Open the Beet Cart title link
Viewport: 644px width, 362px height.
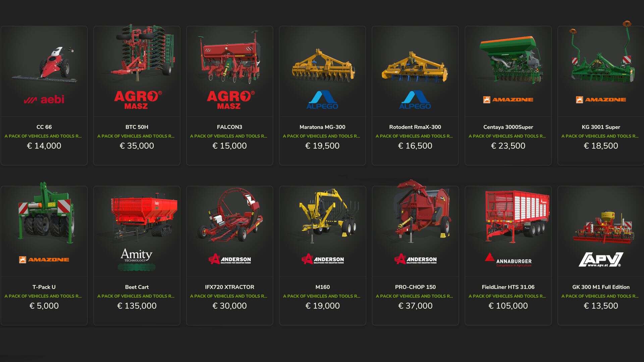137,287
